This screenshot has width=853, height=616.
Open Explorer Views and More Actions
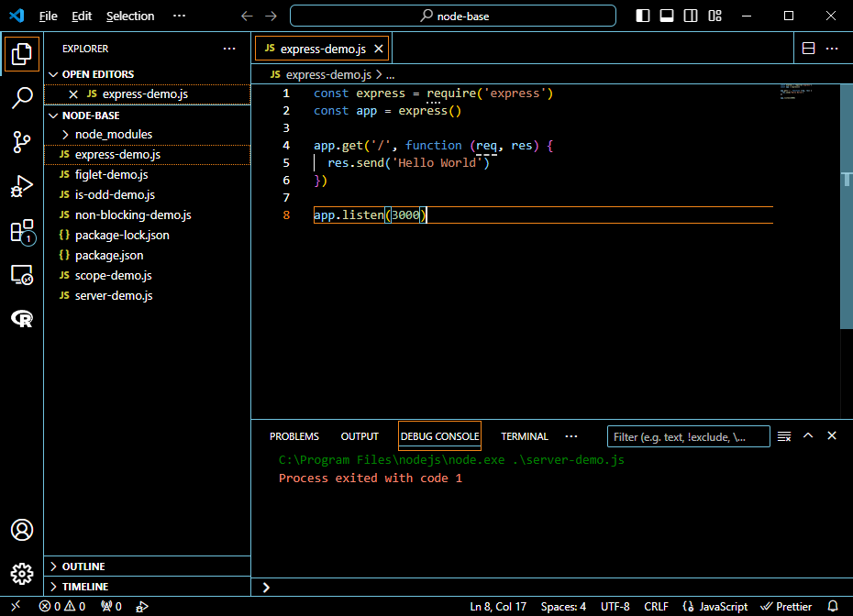(x=229, y=49)
